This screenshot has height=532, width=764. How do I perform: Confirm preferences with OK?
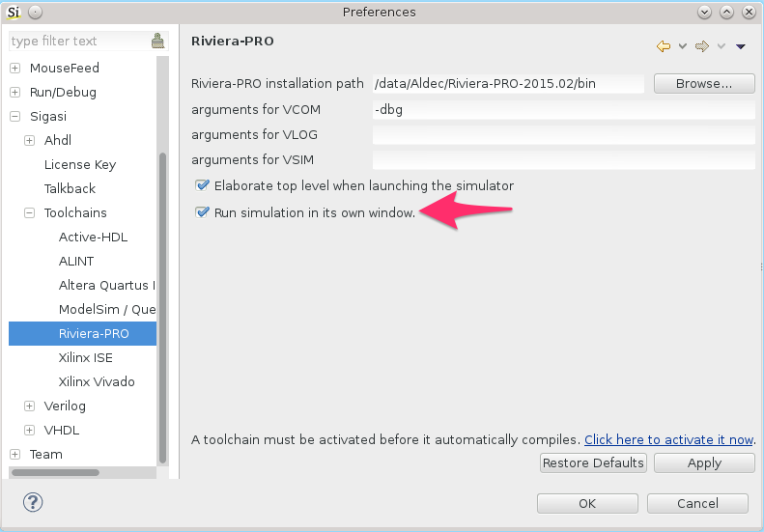pyautogui.click(x=587, y=503)
